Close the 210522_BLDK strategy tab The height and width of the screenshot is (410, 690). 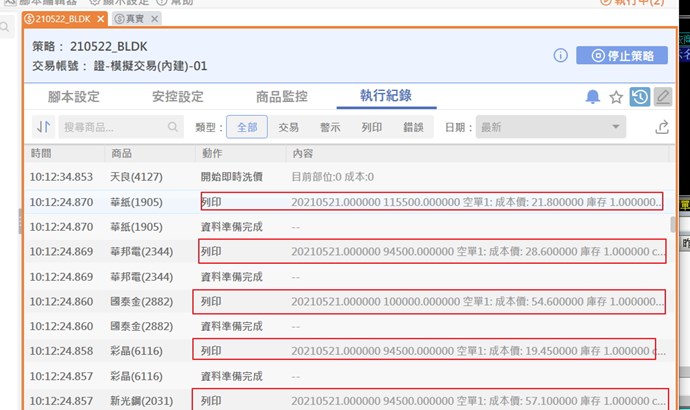pos(99,19)
